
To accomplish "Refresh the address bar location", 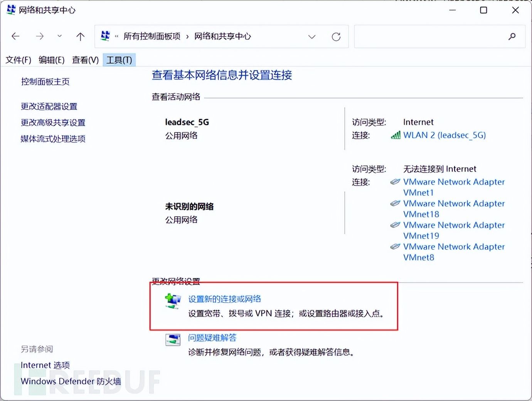I will [x=336, y=37].
